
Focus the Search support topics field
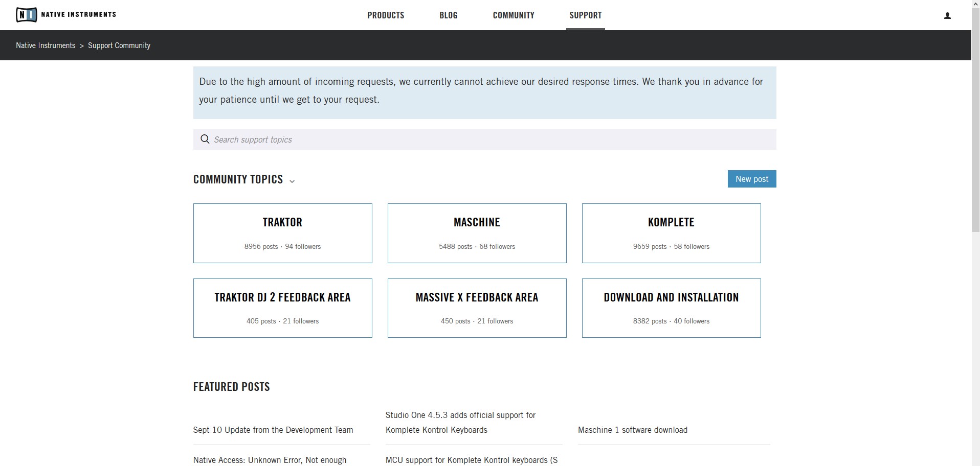pyautogui.click(x=484, y=139)
